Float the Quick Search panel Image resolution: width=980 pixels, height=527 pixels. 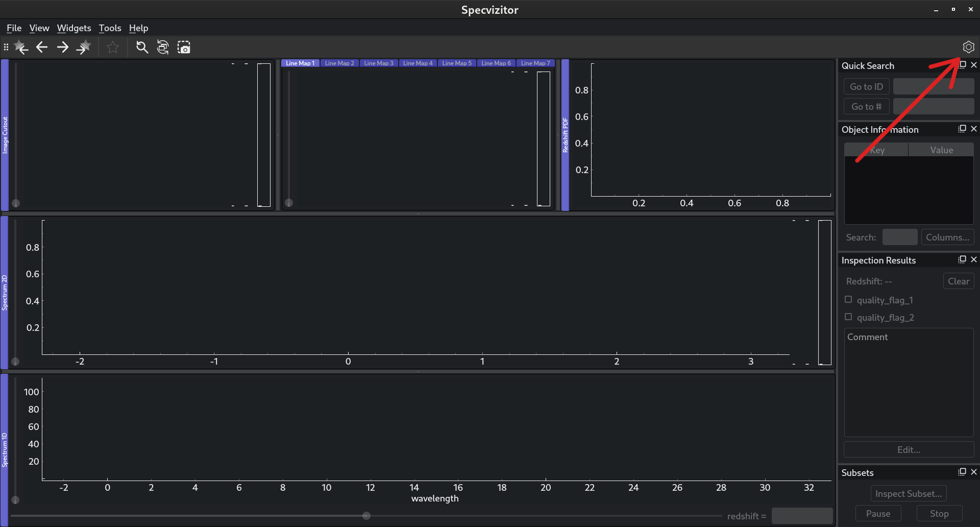click(963, 65)
